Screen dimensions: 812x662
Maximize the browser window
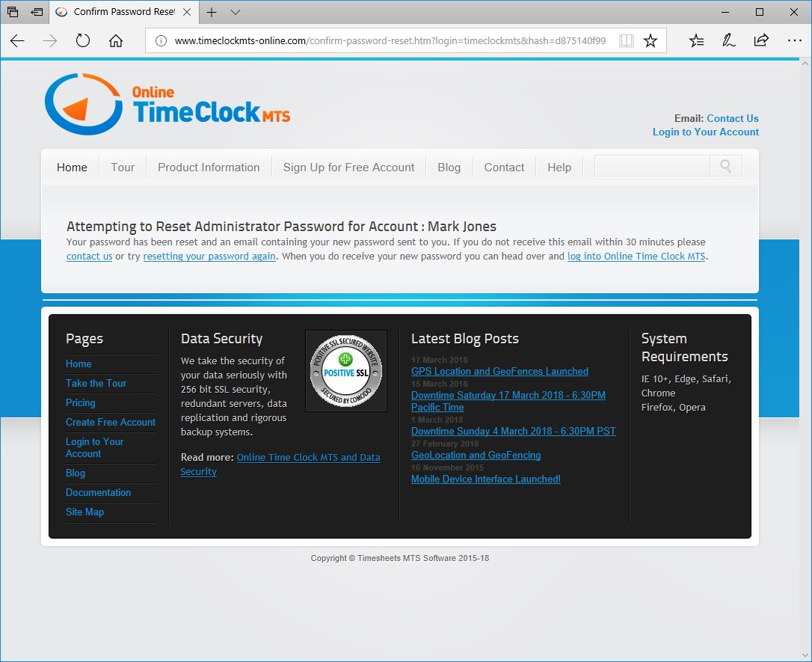pos(759,12)
